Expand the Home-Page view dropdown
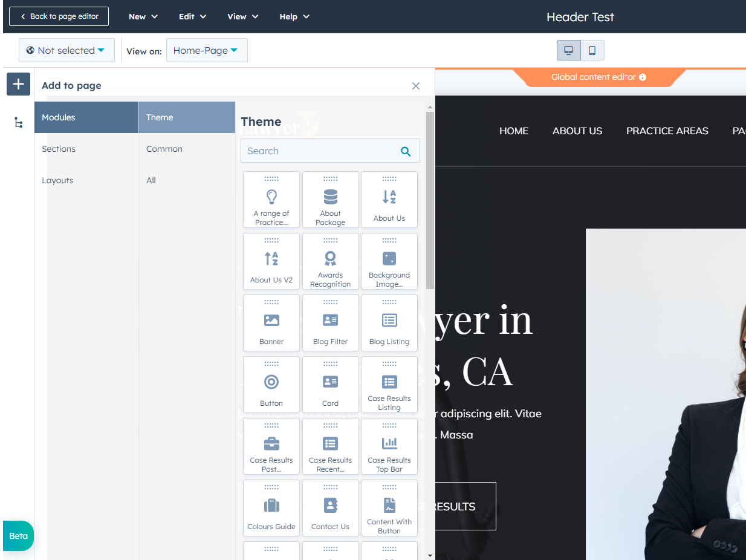Image resolution: width=746 pixels, height=560 pixels. tap(206, 50)
